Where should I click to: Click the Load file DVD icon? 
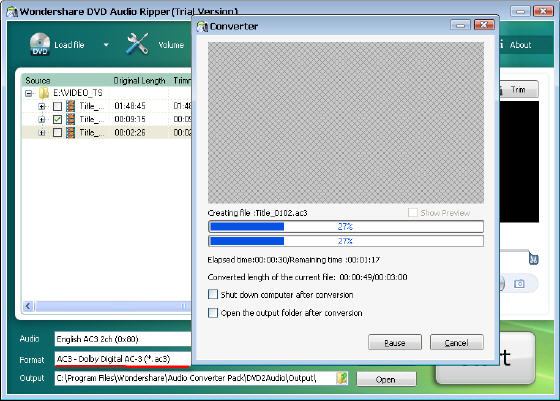(39, 44)
